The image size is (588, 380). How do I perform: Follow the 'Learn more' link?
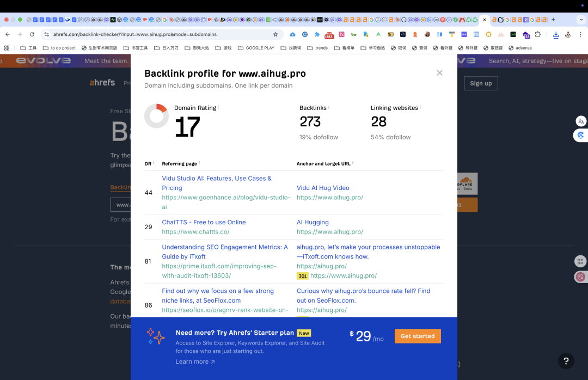[x=195, y=361]
